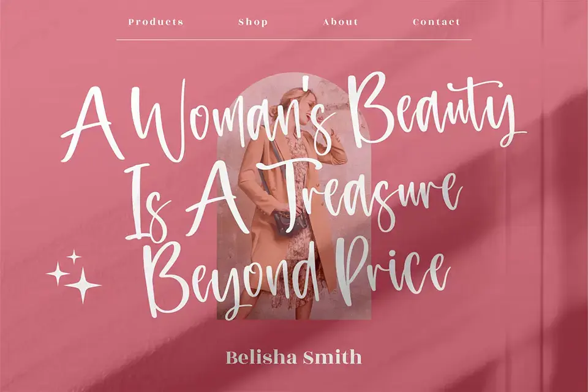Open the About navigation link
This screenshot has width=588, height=392.
click(x=341, y=22)
